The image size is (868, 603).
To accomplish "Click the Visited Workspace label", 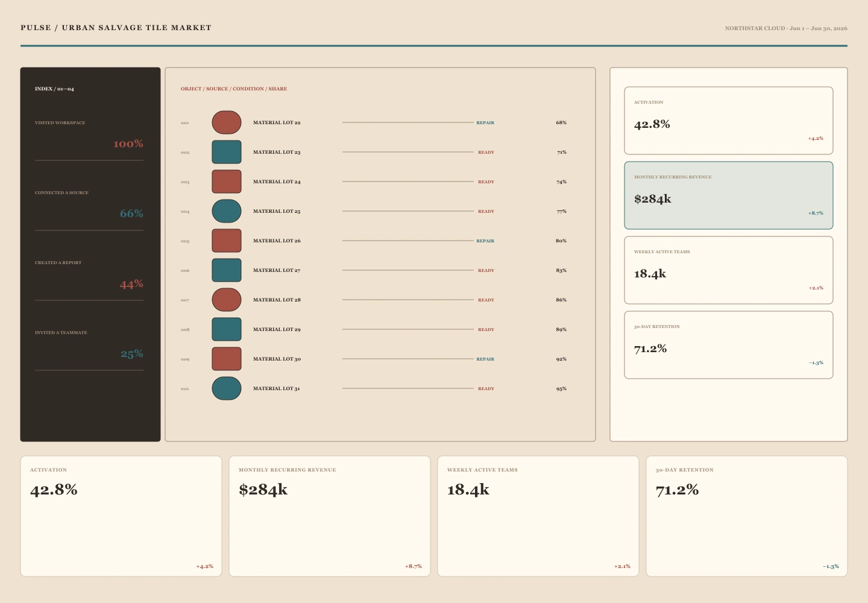I will coord(60,122).
